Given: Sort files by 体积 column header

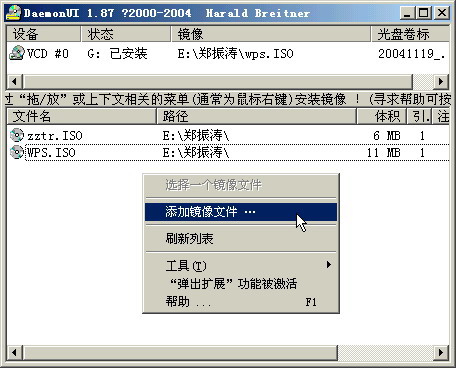Looking at the screenshot, I should pyautogui.click(x=381, y=116).
